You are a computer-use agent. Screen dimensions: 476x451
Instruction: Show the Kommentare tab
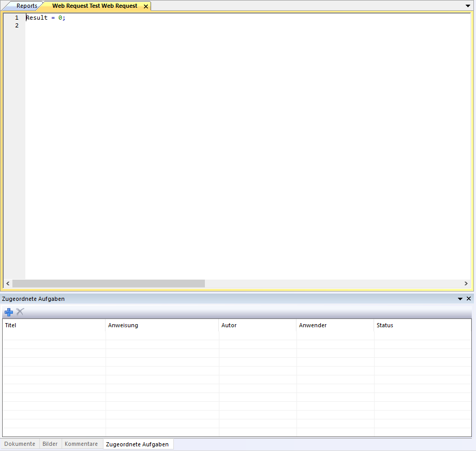(81, 444)
